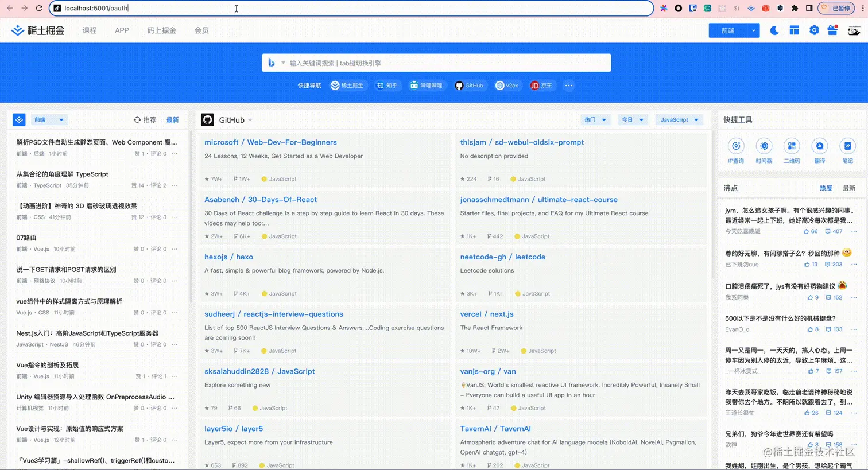Reload the page with the browser refresh button
868x470 pixels.
pyautogui.click(x=39, y=8)
